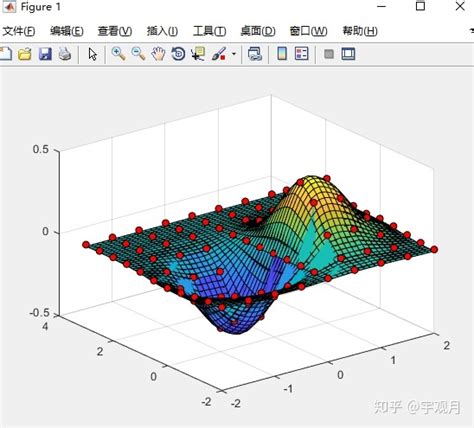Screen dimensions: 474x428
Task: Open the 插入(I) menu
Action: pyautogui.click(x=162, y=31)
